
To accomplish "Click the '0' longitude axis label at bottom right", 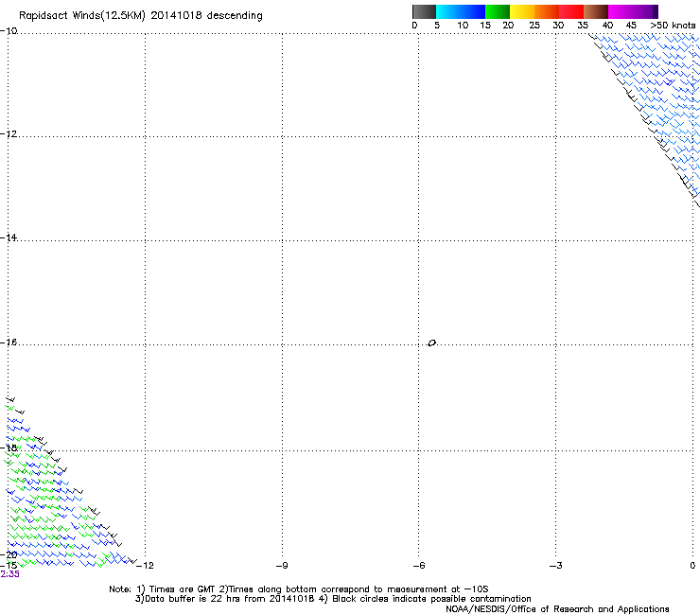I will click(692, 566).
